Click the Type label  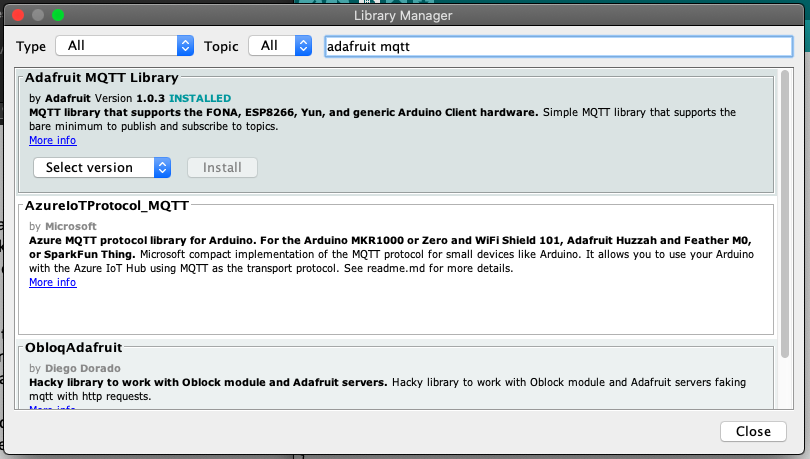click(31, 46)
